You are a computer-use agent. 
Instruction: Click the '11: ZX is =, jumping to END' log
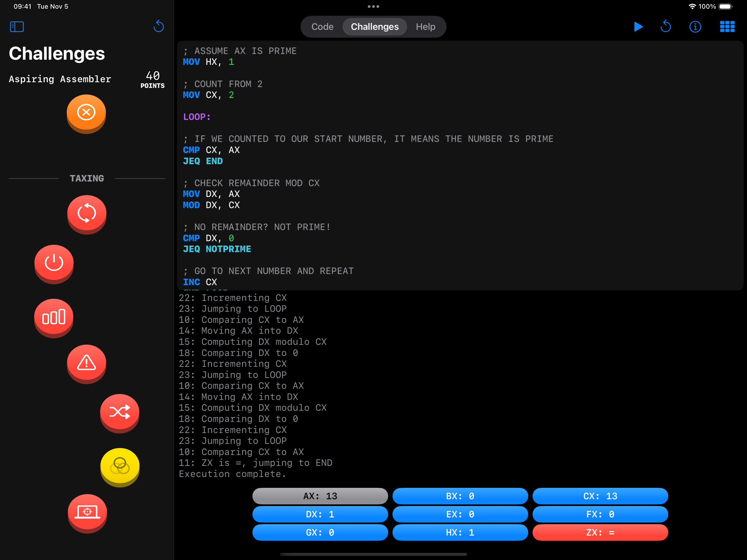point(256,463)
